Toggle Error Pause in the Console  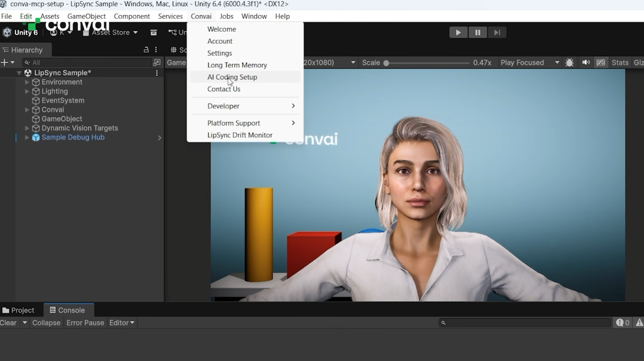[85, 323]
